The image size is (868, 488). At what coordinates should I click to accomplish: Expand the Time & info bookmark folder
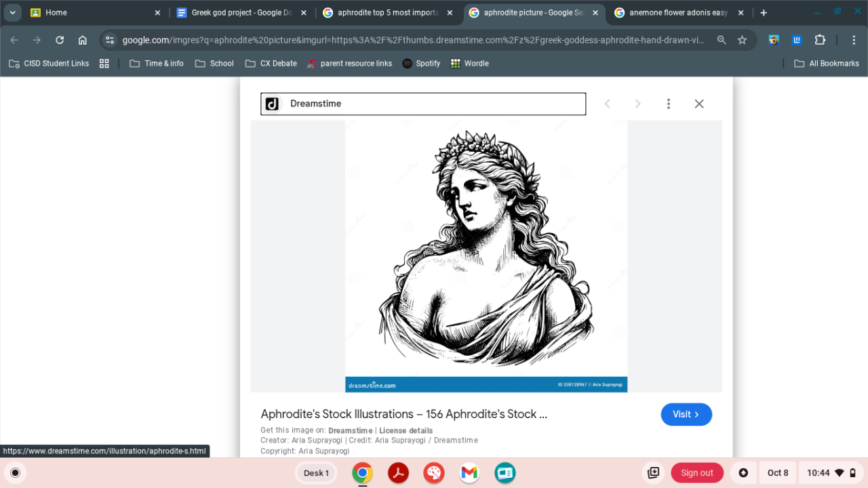point(157,63)
